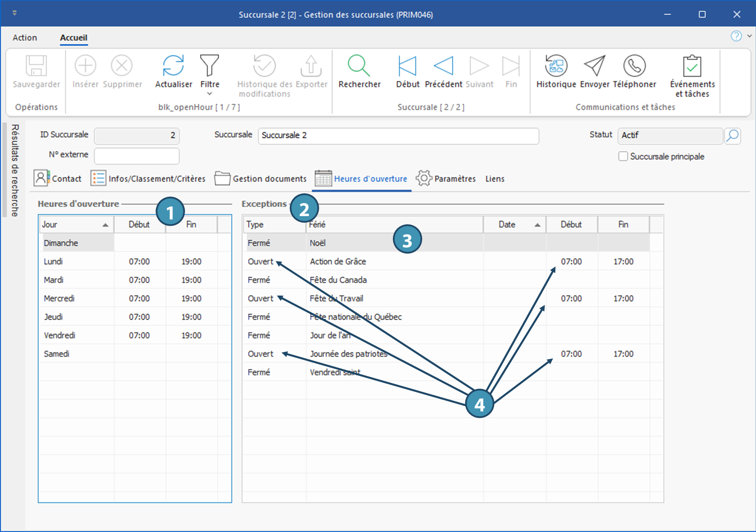Click the Actualiser refresh icon
The image size is (756, 532).
pos(174,66)
